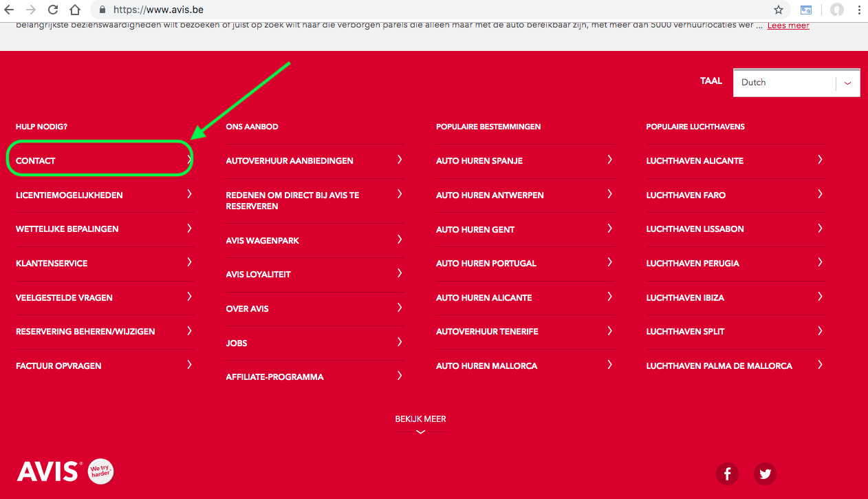This screenshot has height=499, width=868.
Task: Open the Jobs link
Action: click(x=237, y=343)
